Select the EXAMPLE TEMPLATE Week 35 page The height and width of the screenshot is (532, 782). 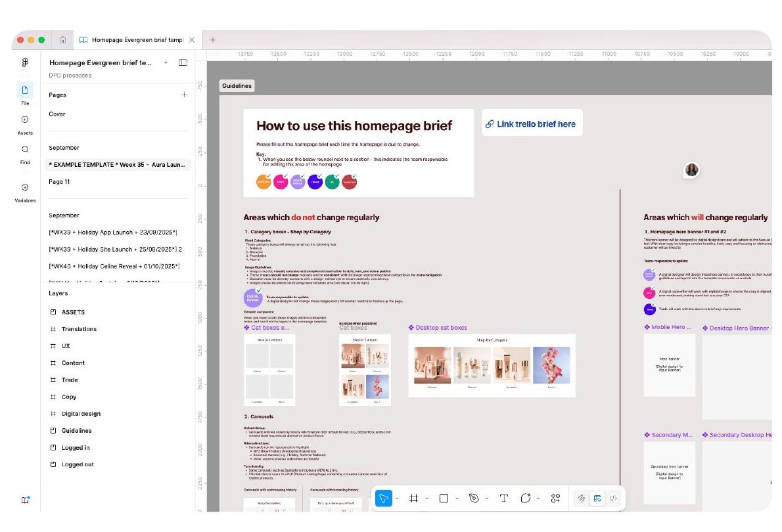[x=118, y=165]
